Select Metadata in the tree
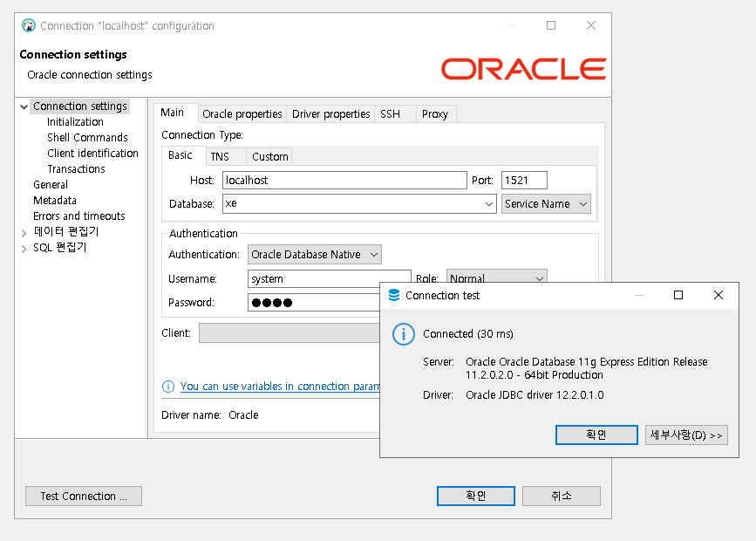 pos(55,201)
